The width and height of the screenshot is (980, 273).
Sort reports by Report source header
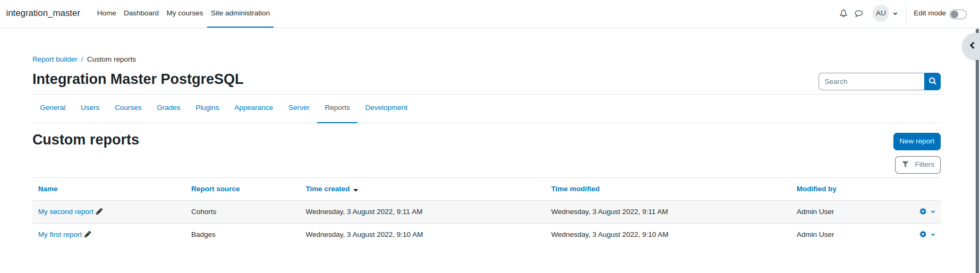click(x=216, y=189)
